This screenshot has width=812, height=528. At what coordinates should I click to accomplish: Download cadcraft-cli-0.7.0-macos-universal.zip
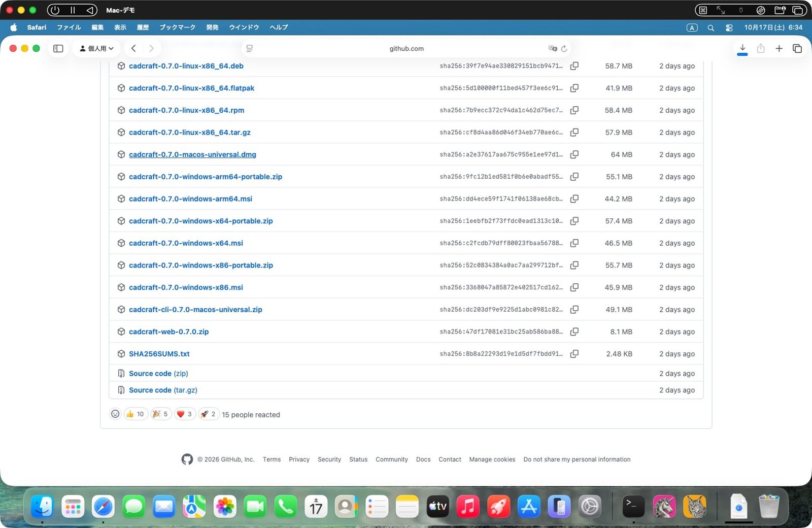coord(195,309)
